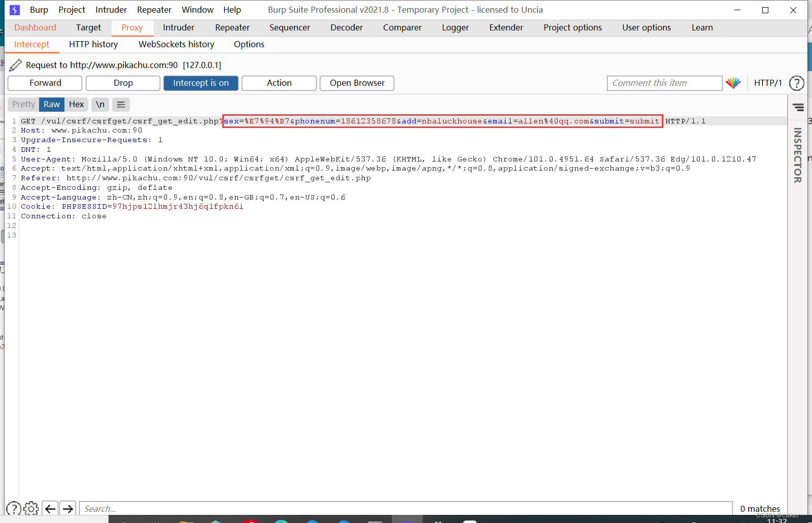Screen dimensions: 812x523
Task: Click the Host header line
Action: click(81, 130)
